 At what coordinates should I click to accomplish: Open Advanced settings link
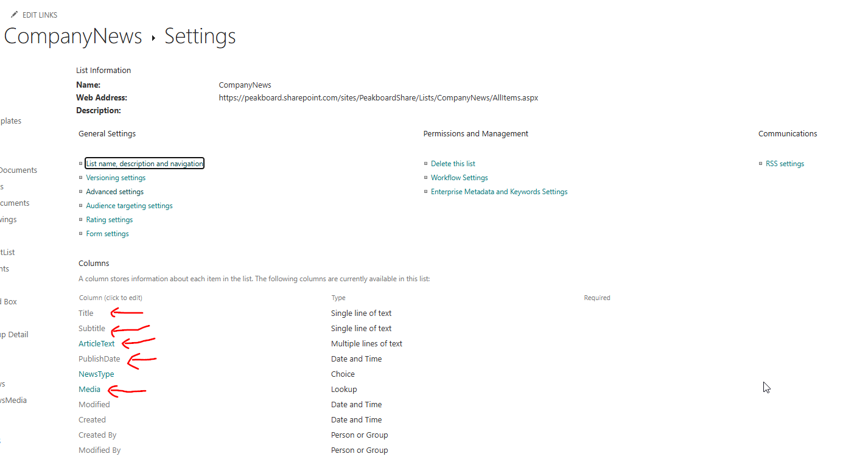115,192
